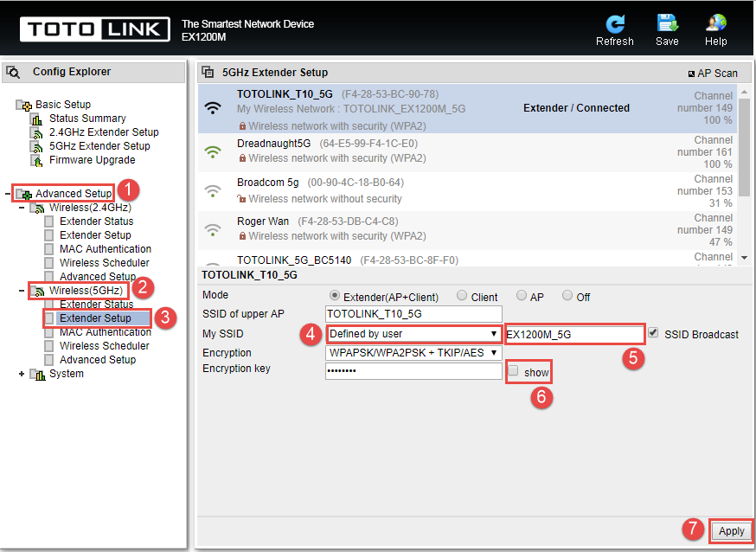Click the TOTOLINK logo

pyautogui.click(x=95, y=29)
